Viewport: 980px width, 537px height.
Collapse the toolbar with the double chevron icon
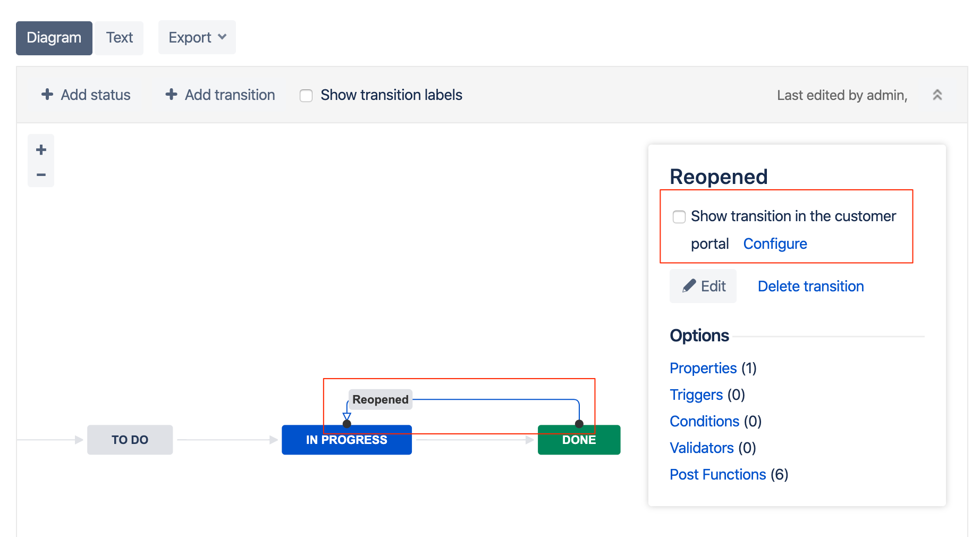pos(937,95)
